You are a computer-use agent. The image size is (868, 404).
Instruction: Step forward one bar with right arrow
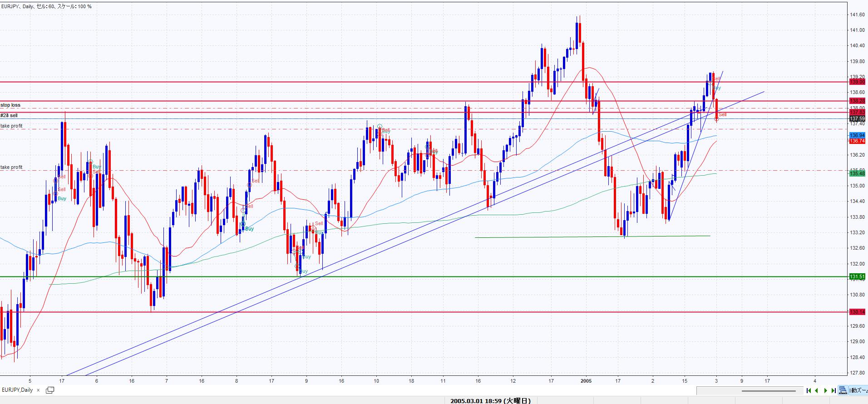825,390
